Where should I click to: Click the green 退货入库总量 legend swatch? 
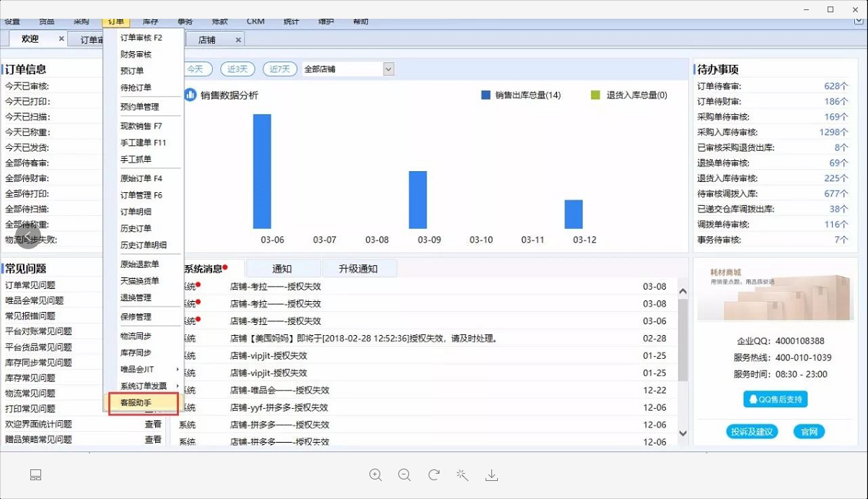coord(595,95)
